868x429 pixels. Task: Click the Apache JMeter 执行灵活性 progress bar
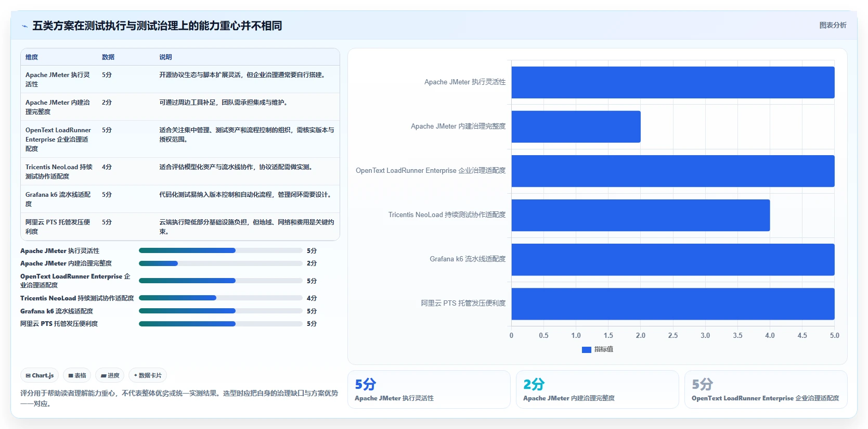click(x=221, y=250)
